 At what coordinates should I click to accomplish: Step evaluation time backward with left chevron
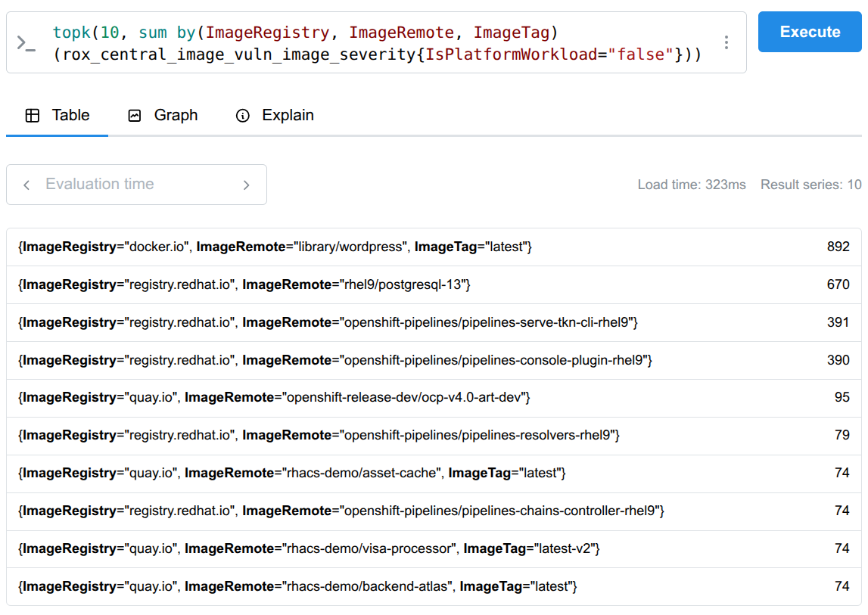(26, 185)
